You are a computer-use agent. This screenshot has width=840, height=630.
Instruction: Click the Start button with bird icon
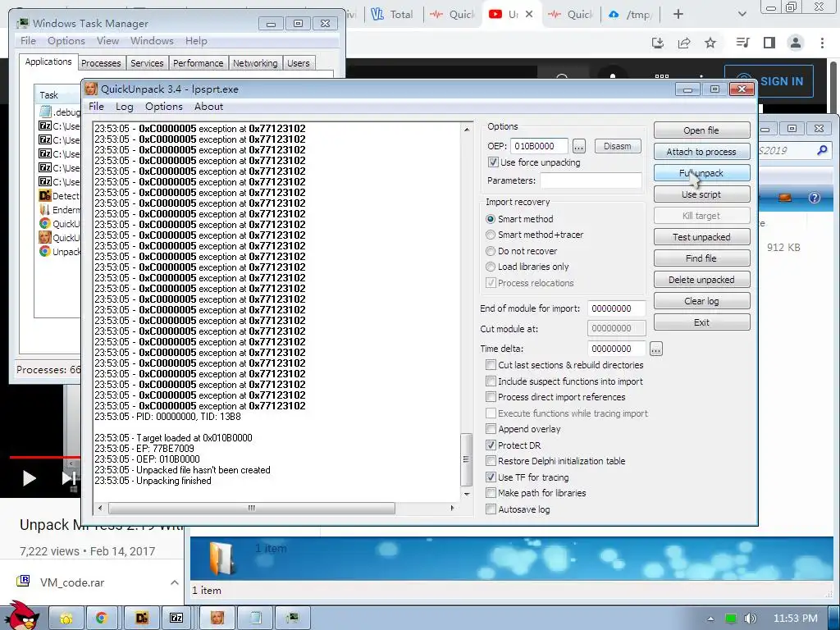(21, 616)
